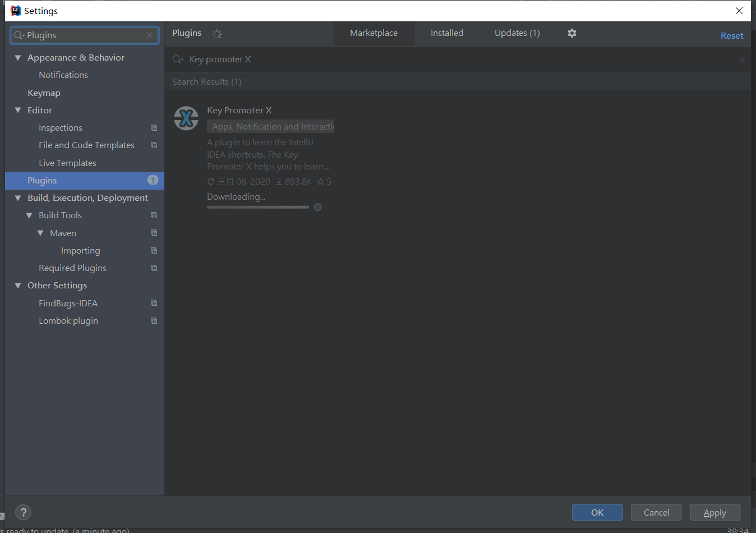
Task: Select Importing under Maven
Action: (81, 251)
